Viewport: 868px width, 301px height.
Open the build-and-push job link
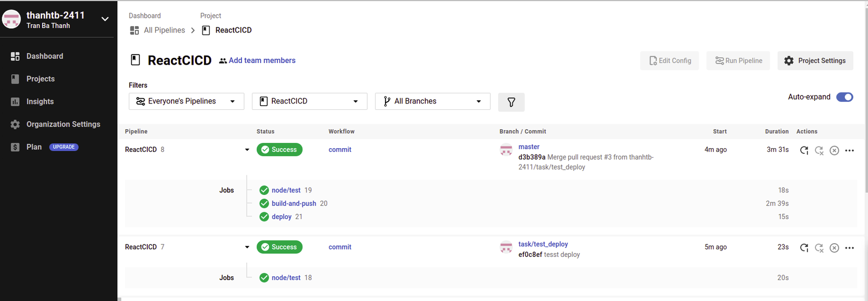[294, 203]
